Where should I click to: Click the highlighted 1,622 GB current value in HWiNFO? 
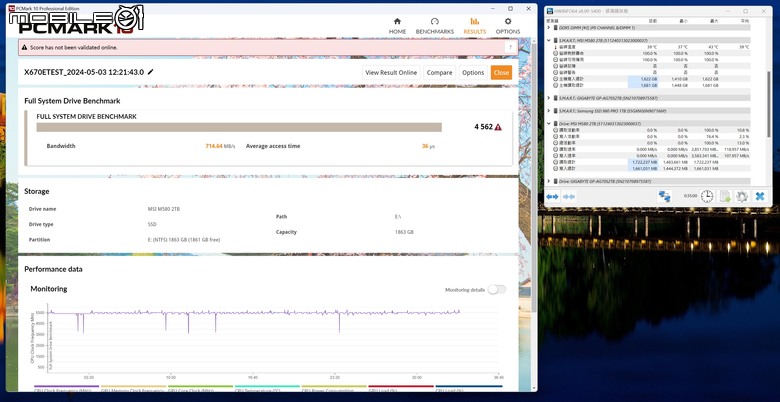click(643, 79)
